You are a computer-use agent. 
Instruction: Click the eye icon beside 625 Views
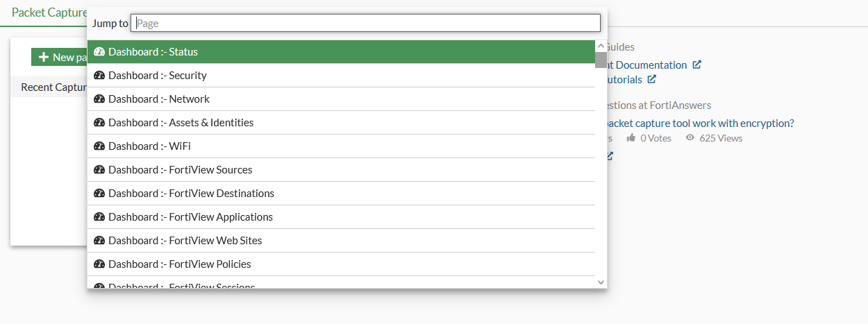coord(690,138)
